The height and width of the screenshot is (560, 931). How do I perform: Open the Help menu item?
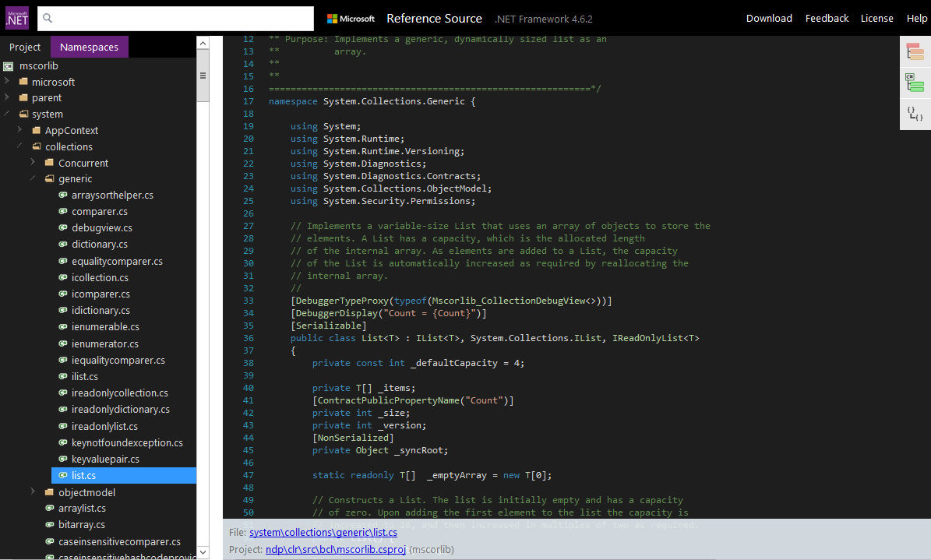[x=917, y=19]
